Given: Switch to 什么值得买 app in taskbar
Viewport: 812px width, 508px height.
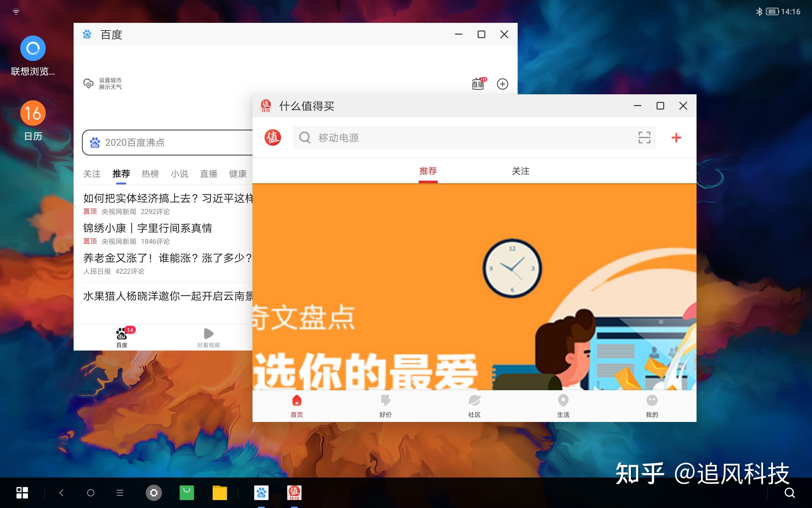Looking at the screenshot, I should pos(294,493).
